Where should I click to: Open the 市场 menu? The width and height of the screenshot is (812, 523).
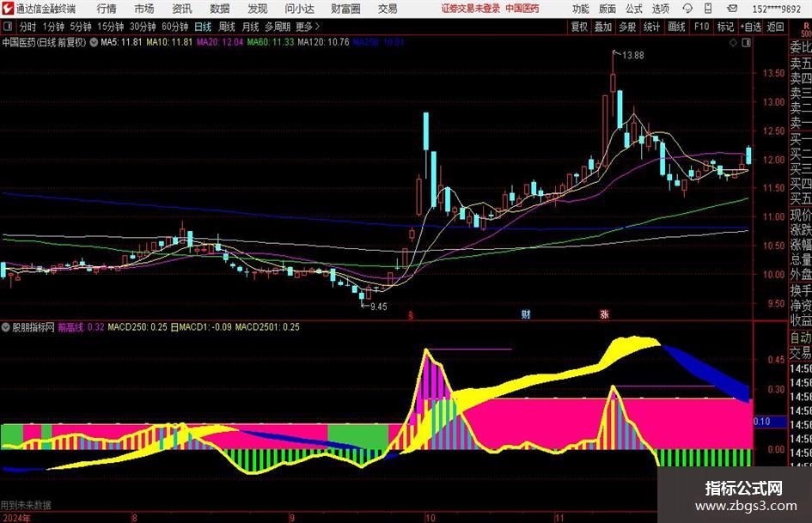click(144, 9)
